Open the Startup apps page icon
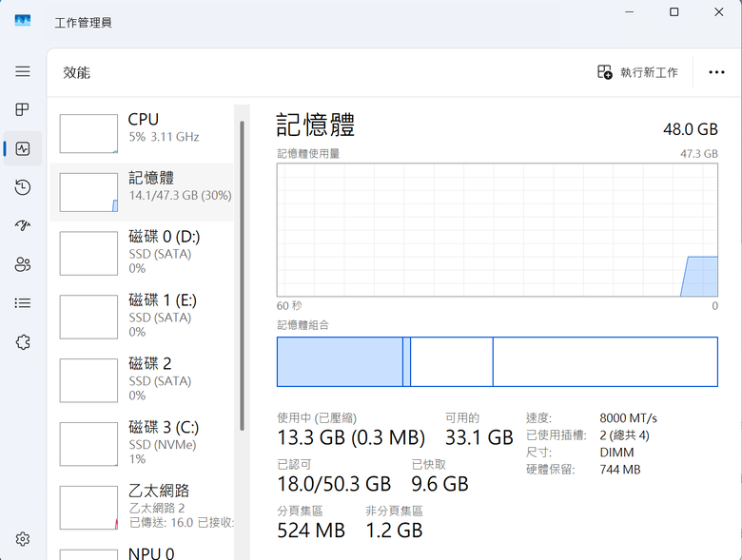 (22, 225)
